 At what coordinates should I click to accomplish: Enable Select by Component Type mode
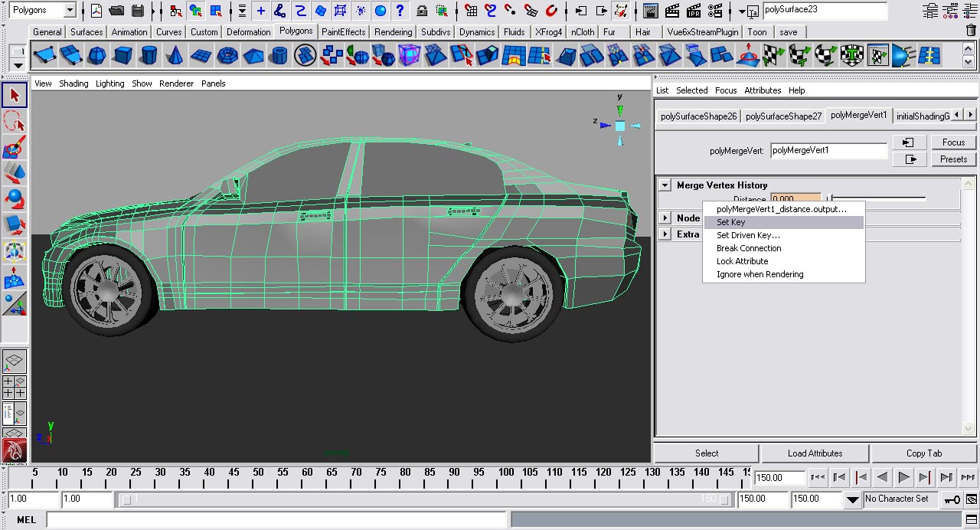pos(216,10)
